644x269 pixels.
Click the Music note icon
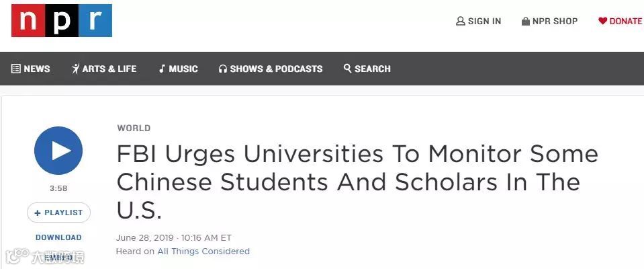(162, 69)
